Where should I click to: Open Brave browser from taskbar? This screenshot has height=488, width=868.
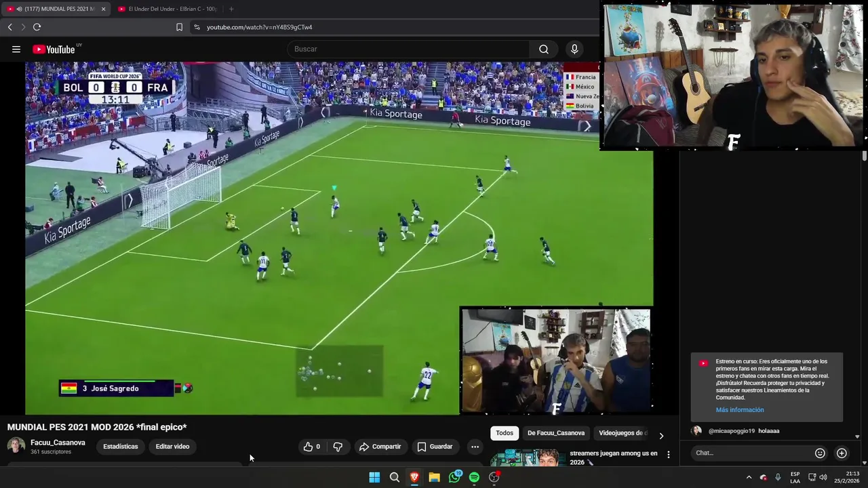click(414, 477)
